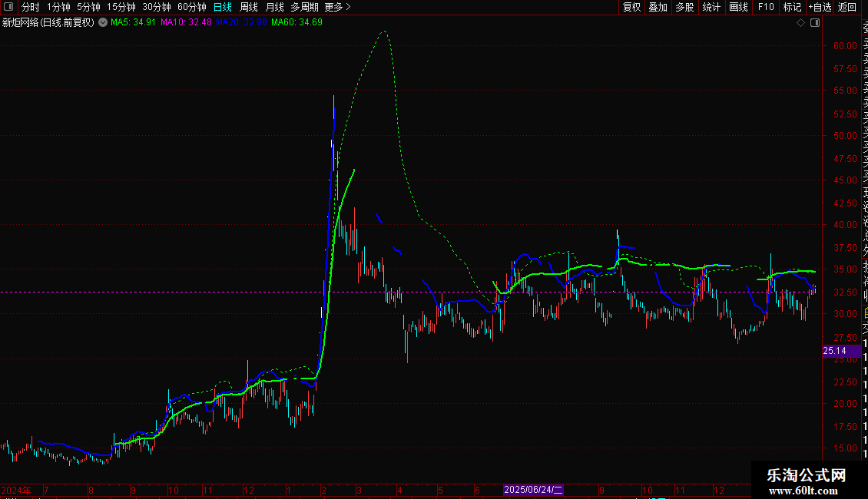
Task: Click the MA5: 34.91 indicator label
Action: pyautogui.click(x=133, y=22)
